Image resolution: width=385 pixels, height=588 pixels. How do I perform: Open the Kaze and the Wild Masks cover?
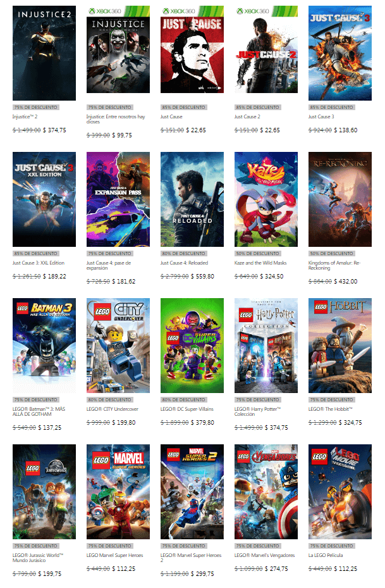click(266, 199)
